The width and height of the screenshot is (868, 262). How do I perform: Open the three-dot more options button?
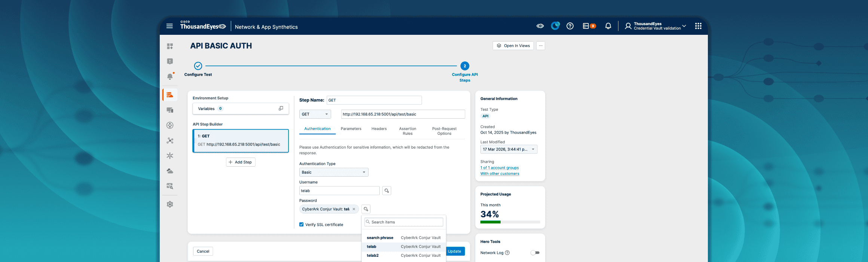click(x=541, y=46)
